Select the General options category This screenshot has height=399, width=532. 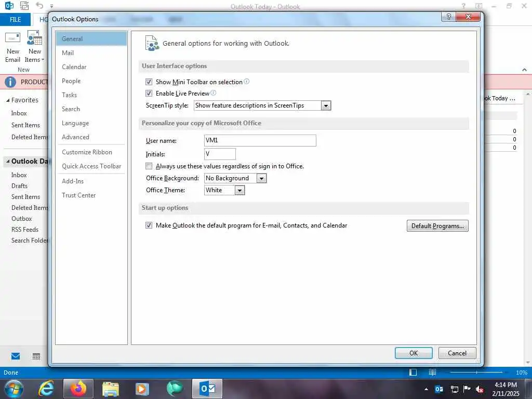[91, 38]
